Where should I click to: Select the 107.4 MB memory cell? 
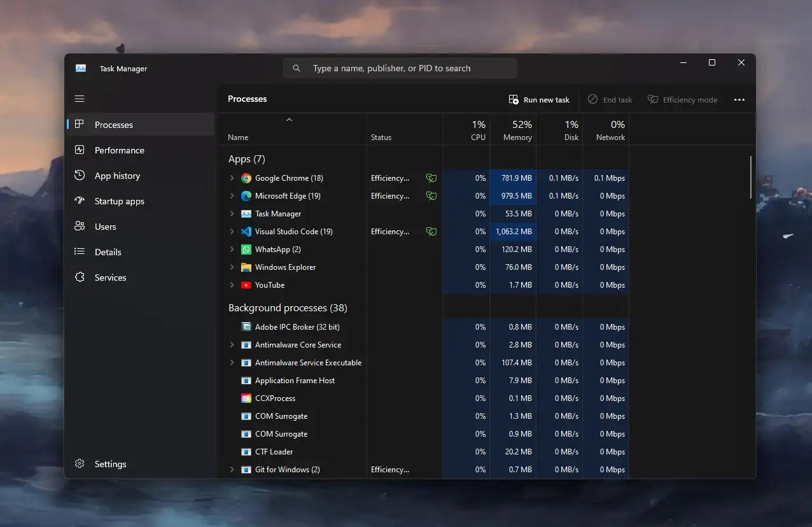[513, 363]
